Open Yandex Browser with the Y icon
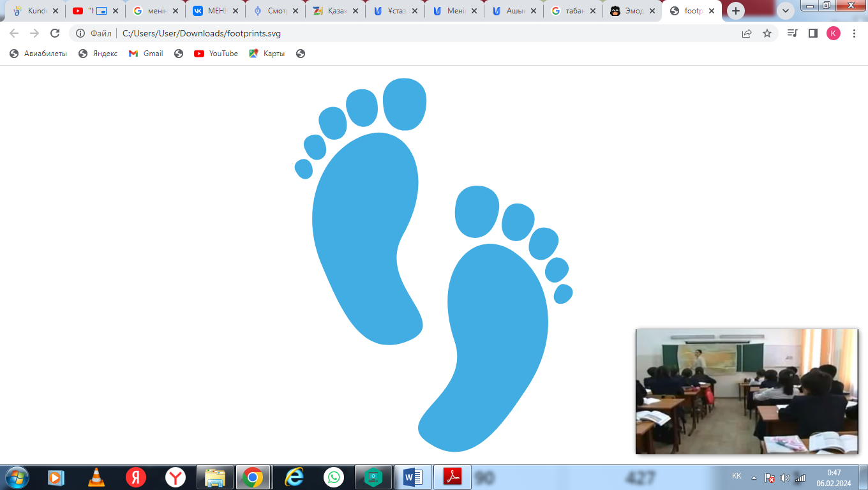This screenshot has height=490, width=868. (x=176, y=477)
